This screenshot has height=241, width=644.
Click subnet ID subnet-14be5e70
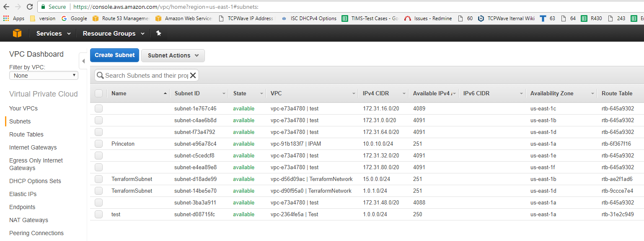(x=195, y=191)
